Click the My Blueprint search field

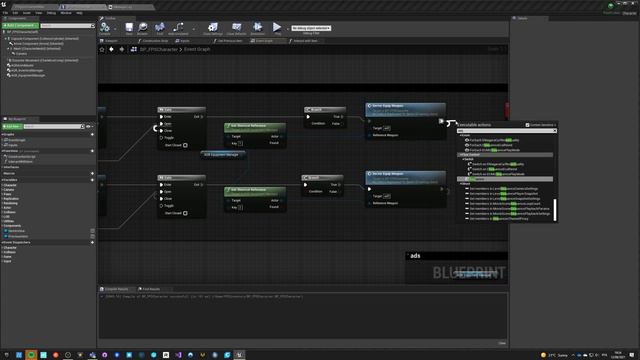tap(54, 127)
